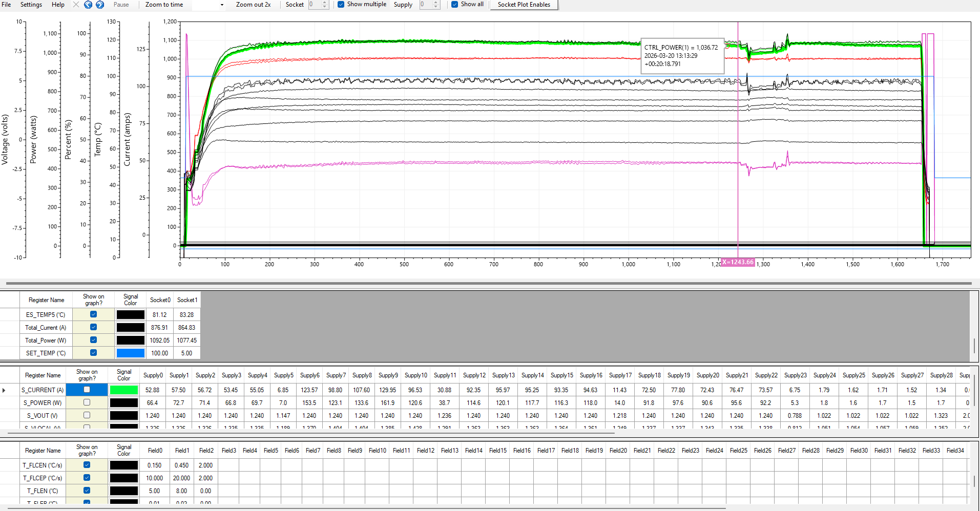Image resolution: width=980 pixels, height=511 pixels.
Task: Click the forward arrow navigation icon
Action: coord(100,5)
